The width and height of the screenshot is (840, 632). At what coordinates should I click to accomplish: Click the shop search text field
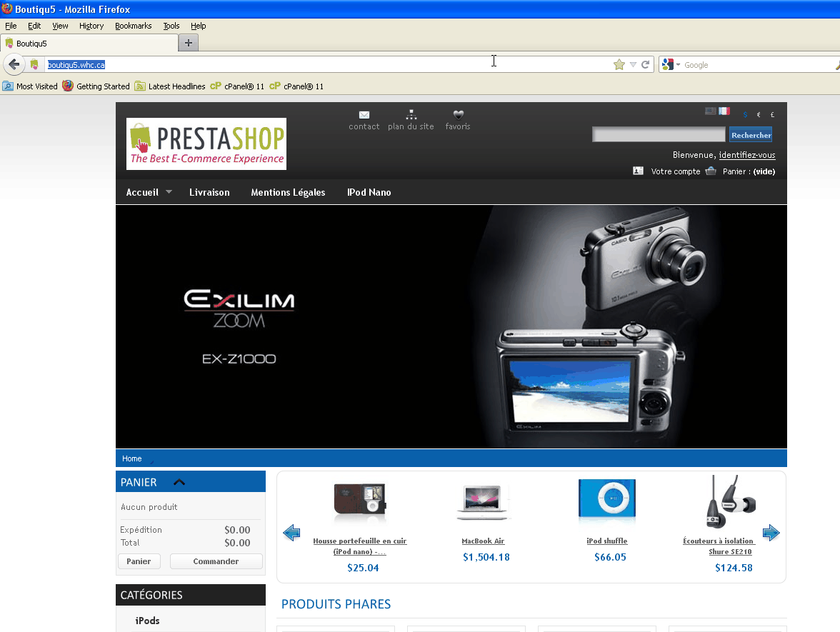[659, 134]
